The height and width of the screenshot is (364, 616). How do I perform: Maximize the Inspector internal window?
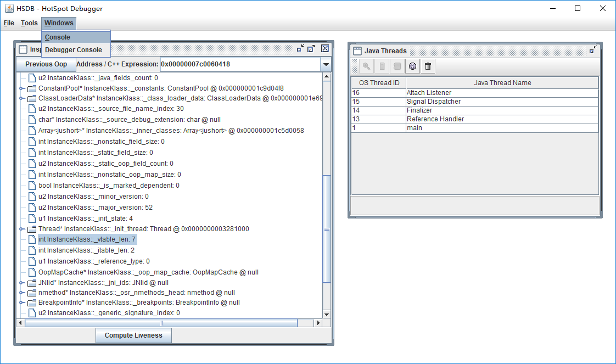click(311, 48)
